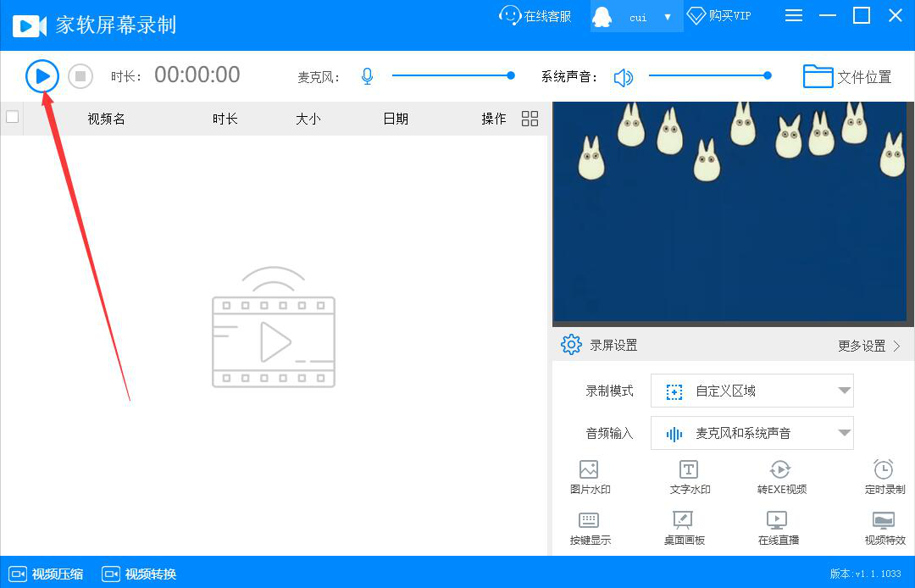Viewport: 915px width, 588px height.
Task: Open 桌面画板 desktop drawing board
Action: tap(684, 528)
